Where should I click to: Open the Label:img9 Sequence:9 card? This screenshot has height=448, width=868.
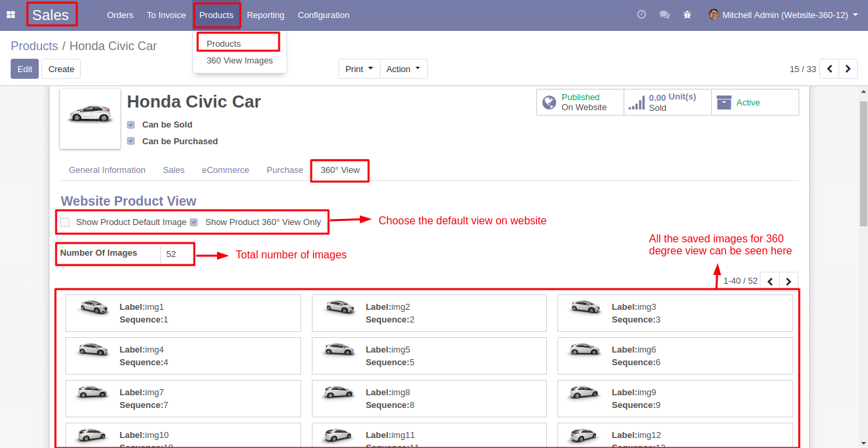pos(675,399)
